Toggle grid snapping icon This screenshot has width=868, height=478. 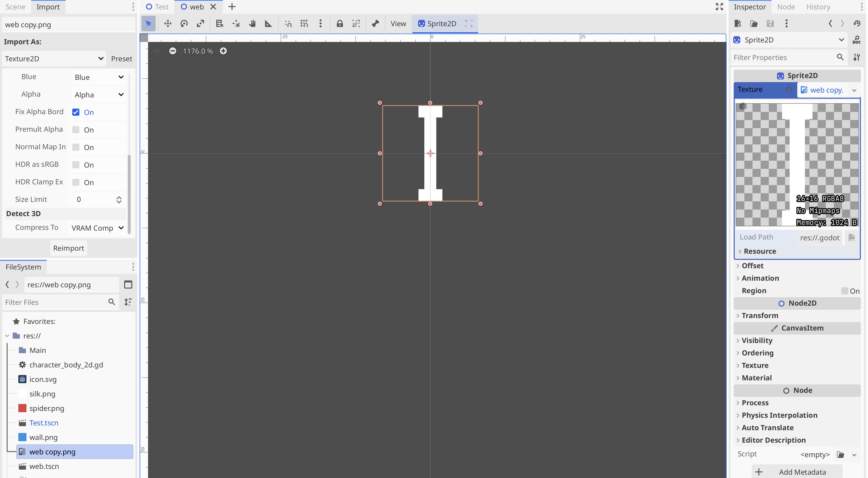(304, 24)
